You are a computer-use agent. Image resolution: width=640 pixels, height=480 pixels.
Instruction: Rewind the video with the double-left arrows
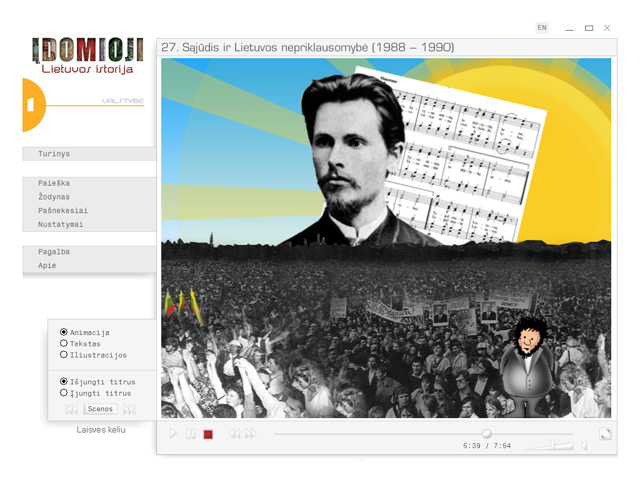[x=234, y=434]
